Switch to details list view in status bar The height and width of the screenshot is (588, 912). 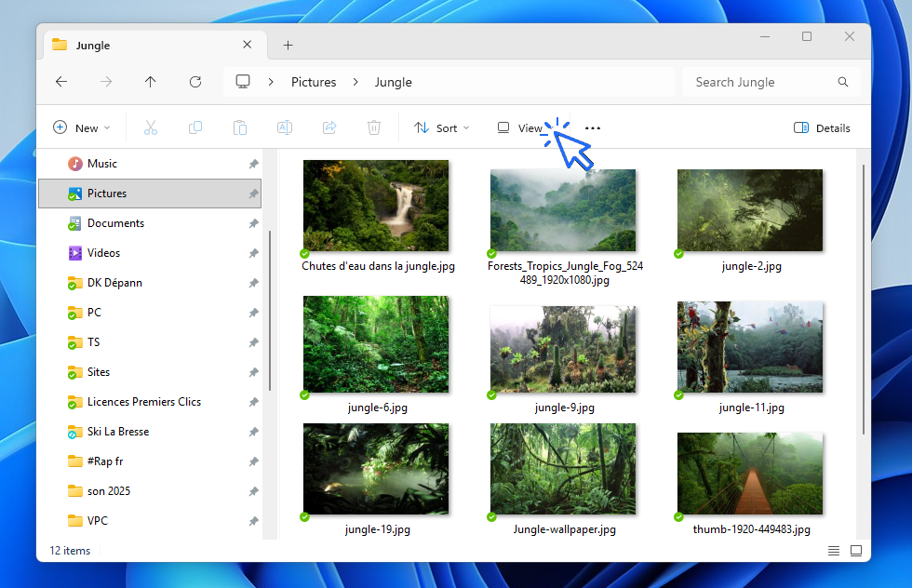[x=834, y=551]
